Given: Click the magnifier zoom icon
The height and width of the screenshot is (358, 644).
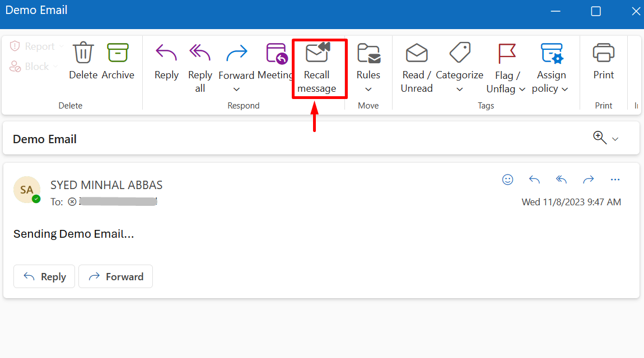Looking at the screenshot, I should click(599, 138).
